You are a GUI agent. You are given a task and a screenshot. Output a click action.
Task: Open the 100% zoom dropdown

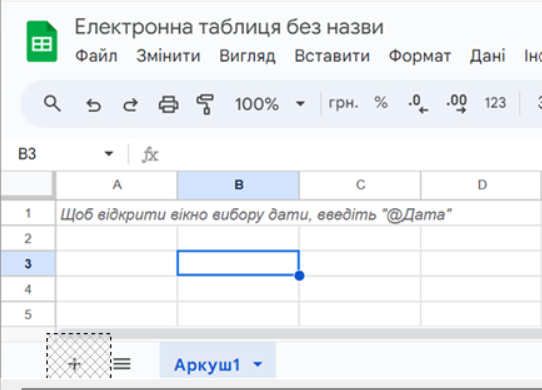click(x=270, y=104)
